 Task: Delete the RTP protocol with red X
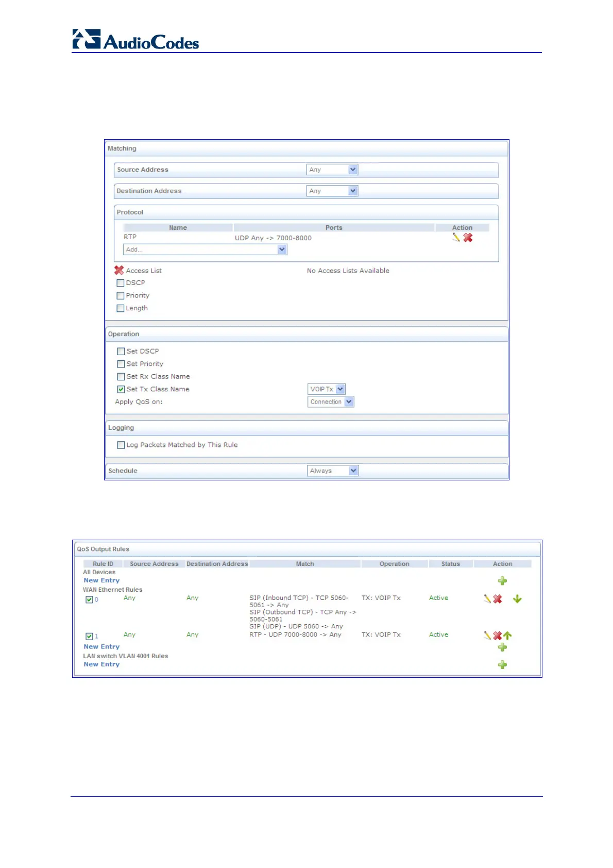coord(468,238)
